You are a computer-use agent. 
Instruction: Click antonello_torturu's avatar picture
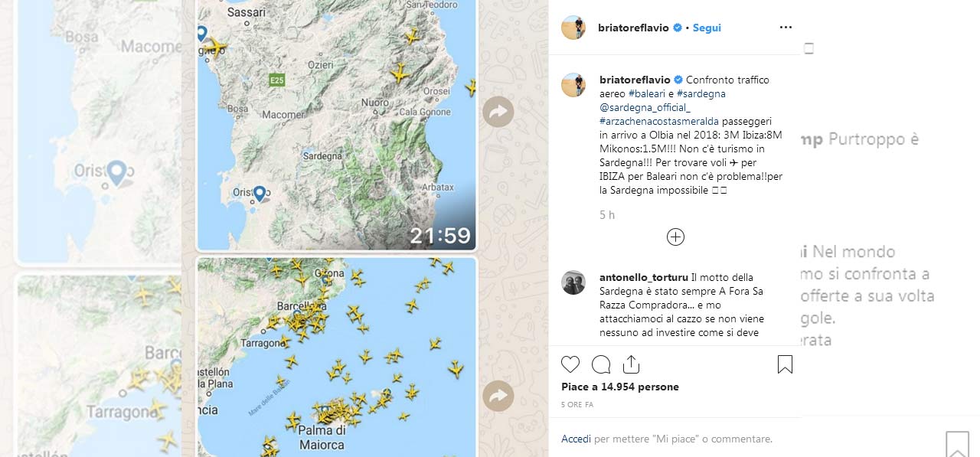click(x=573, y=282)
